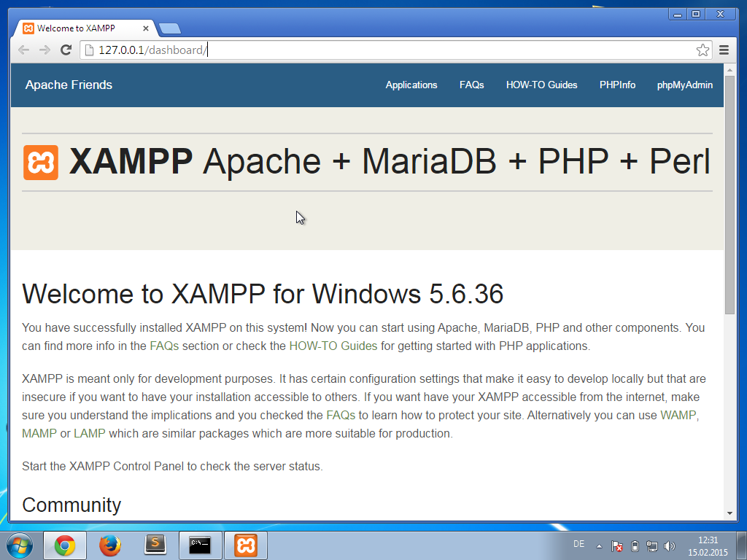Click scrollbar down arrow

(729, 513)
